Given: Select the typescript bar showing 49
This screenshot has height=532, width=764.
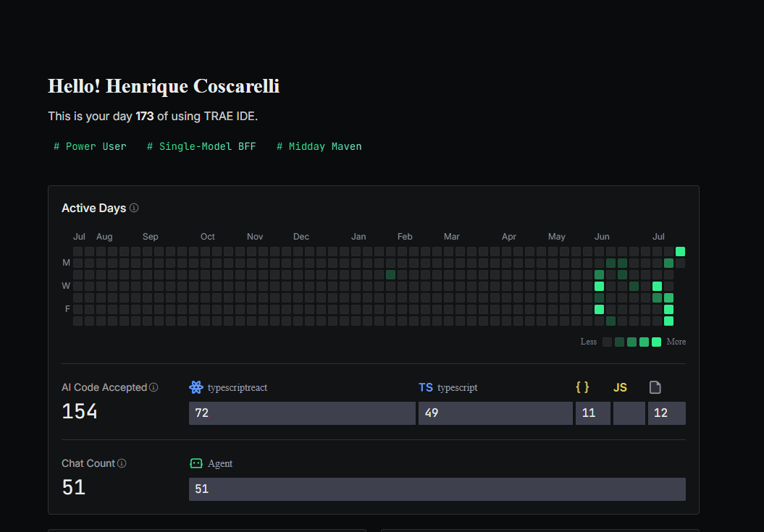Looking at the screenshot, I should click(495, 413).
